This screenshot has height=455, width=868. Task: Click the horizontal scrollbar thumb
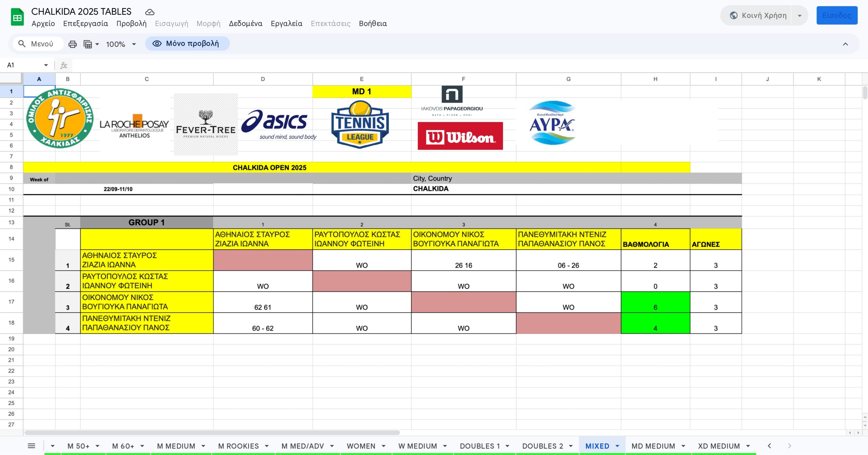click(212, 433)
